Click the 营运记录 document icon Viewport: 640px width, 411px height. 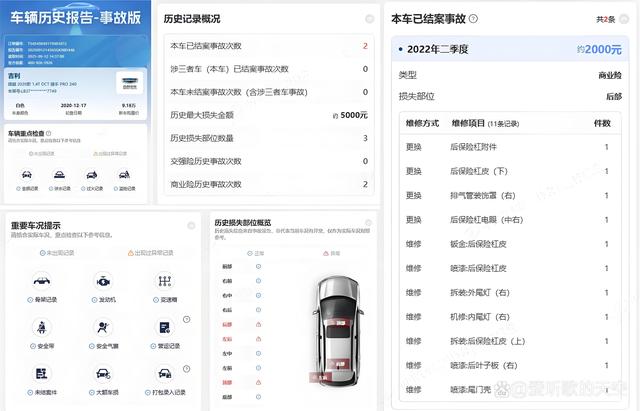point(165,327)
